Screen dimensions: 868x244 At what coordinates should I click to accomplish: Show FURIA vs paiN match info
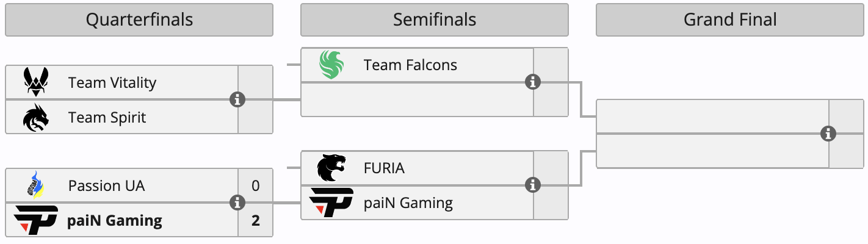point(533,184)
